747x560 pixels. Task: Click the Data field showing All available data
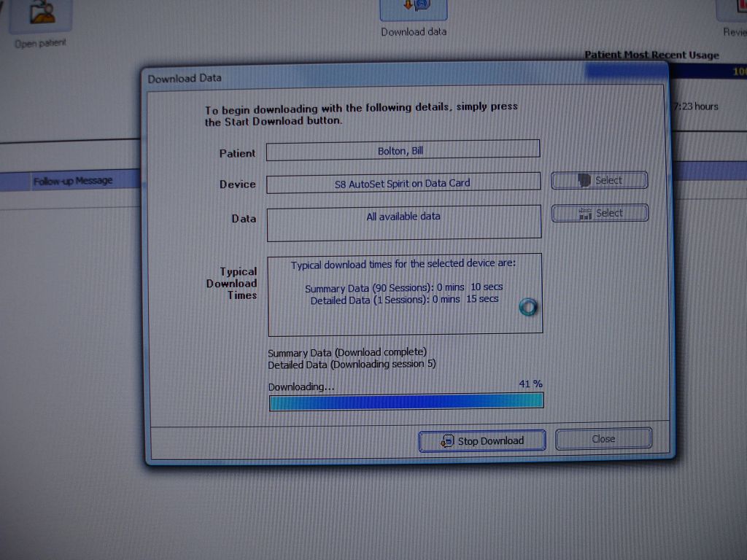pyautogui.click(x=403, y=222)
